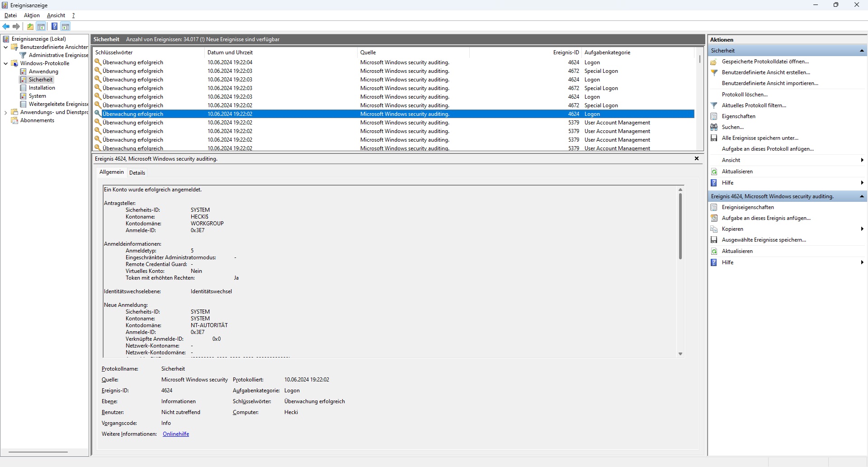The height and width of the screenshot is (467, 868).
Task: Toggle the console tree visibility toolbar icon
Action: click(41, 26)
